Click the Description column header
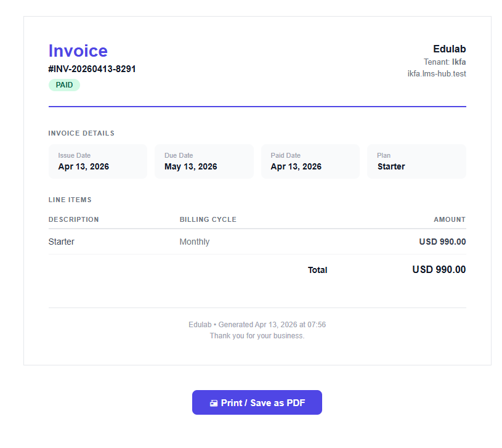The width and height of the screenshot is (502, 448). (73, 219)
